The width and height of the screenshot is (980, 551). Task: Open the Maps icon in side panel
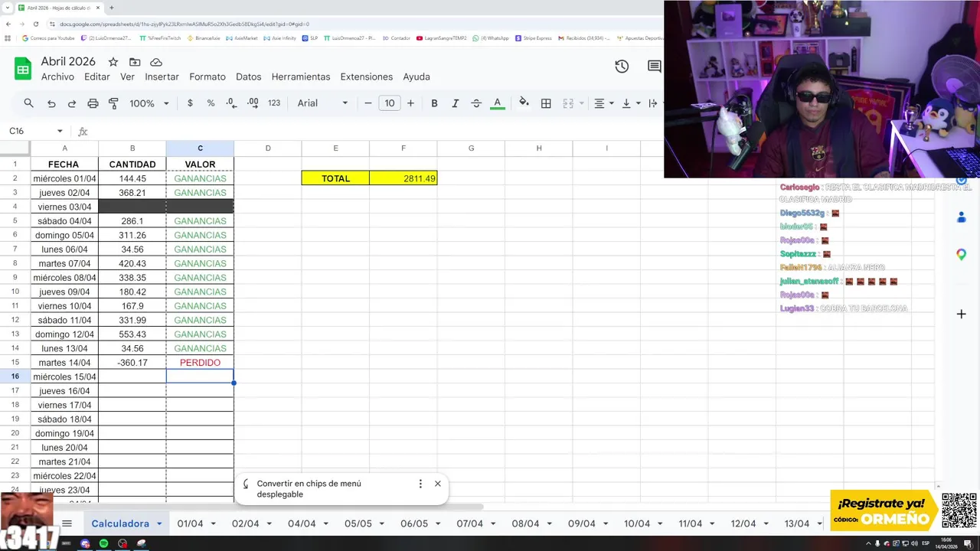(961, 255)
